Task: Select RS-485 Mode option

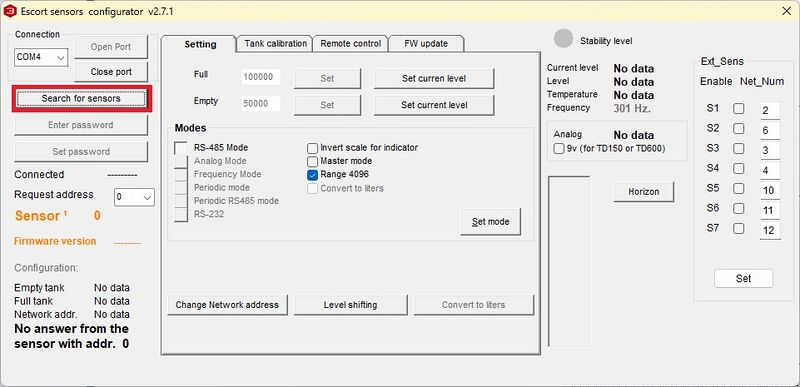Action: click(182, 148)
